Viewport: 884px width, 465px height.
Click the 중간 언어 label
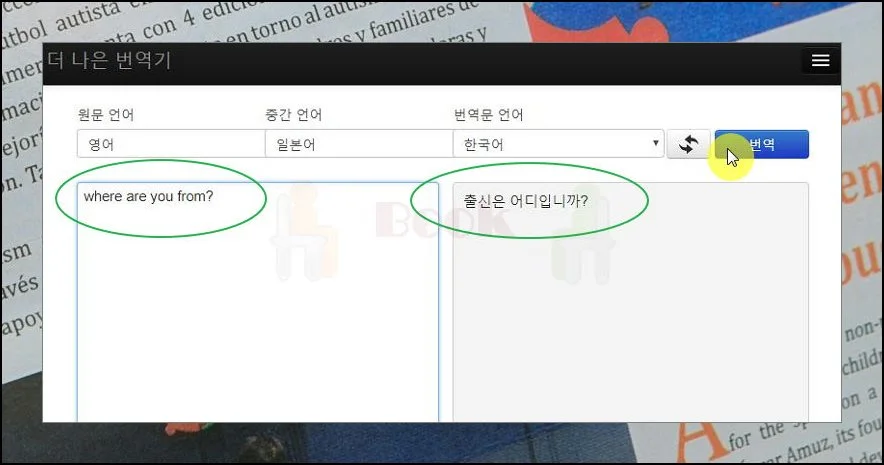point(294,115)
